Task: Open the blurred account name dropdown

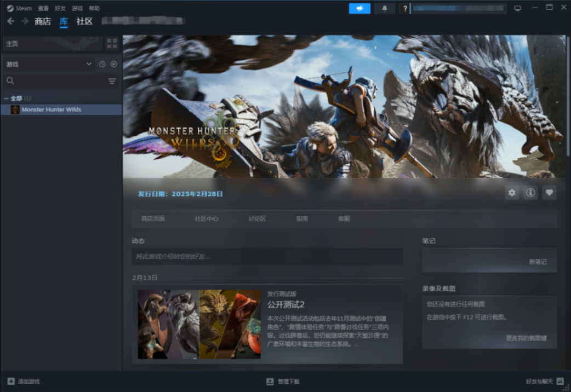Action: [459, 8]
